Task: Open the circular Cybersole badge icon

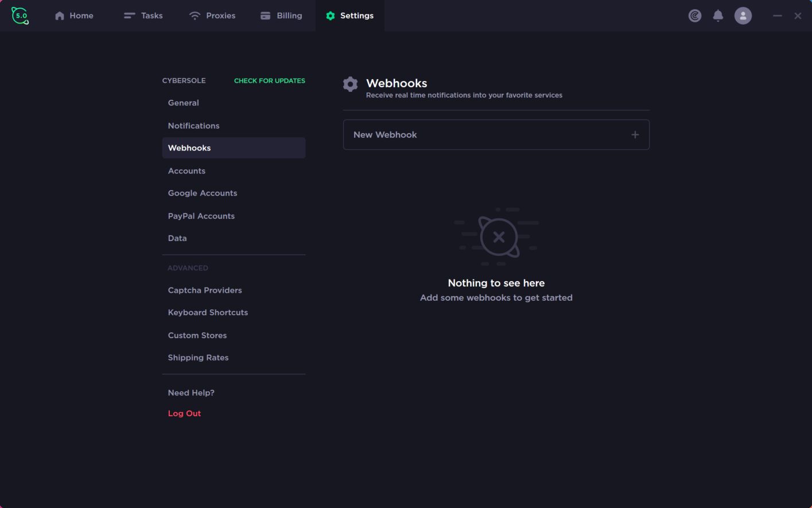Action: (x=695, y=15)
